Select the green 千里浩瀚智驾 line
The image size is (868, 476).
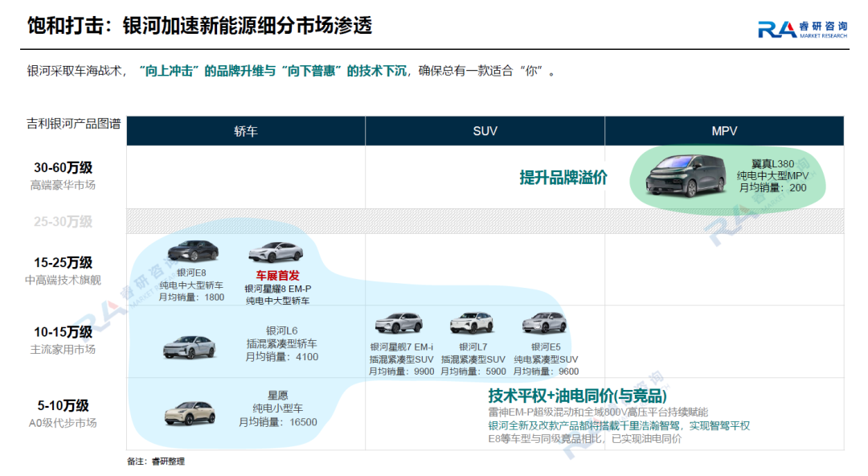(619, 425)
